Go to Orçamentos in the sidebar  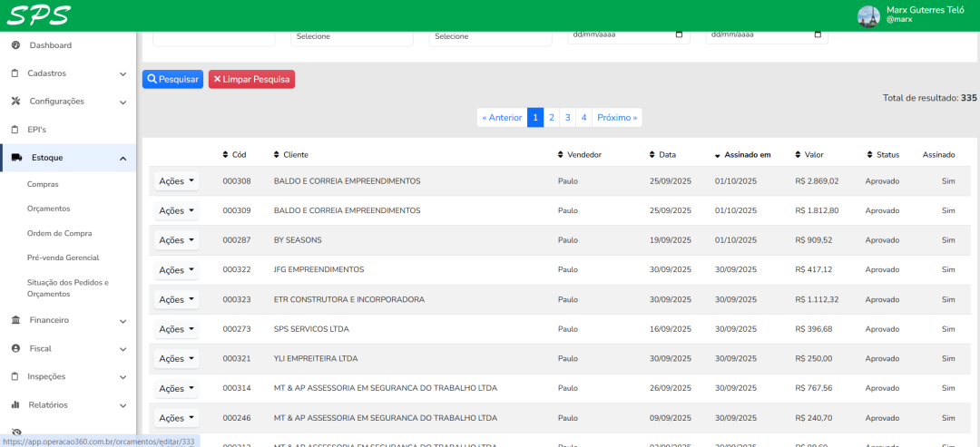48,209
